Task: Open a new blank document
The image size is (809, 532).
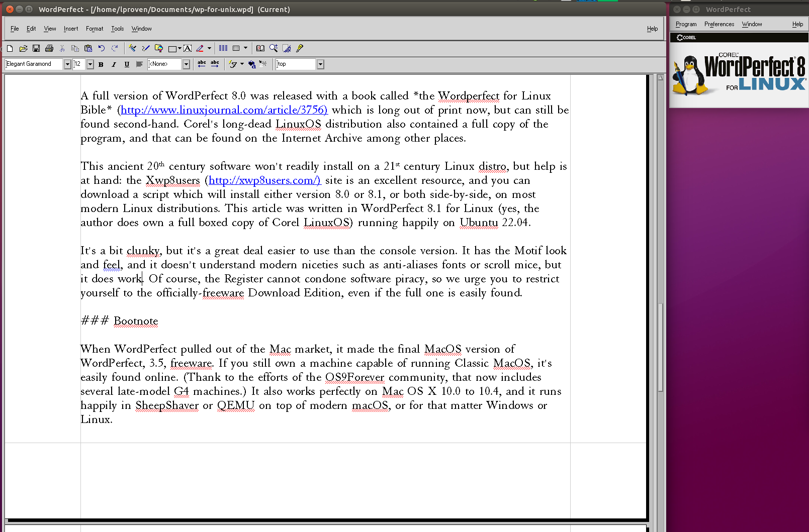Action: coord(9,48)
